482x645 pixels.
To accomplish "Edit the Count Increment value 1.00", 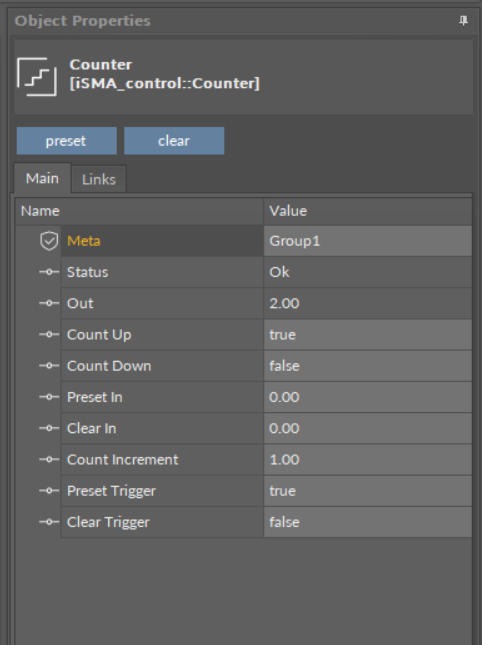I will click(x=368, y=459).
